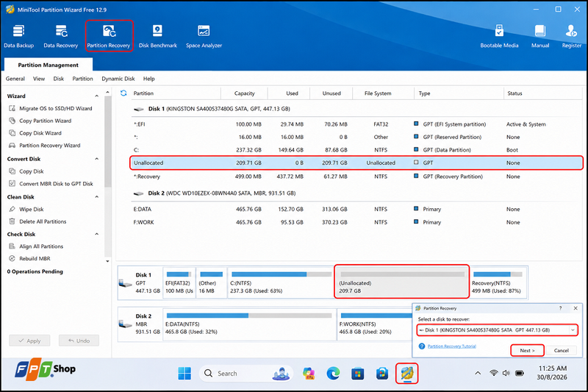Open the Dynamic Disk menu
This screenshot has width=588, height=392.
tap(118, 79)
